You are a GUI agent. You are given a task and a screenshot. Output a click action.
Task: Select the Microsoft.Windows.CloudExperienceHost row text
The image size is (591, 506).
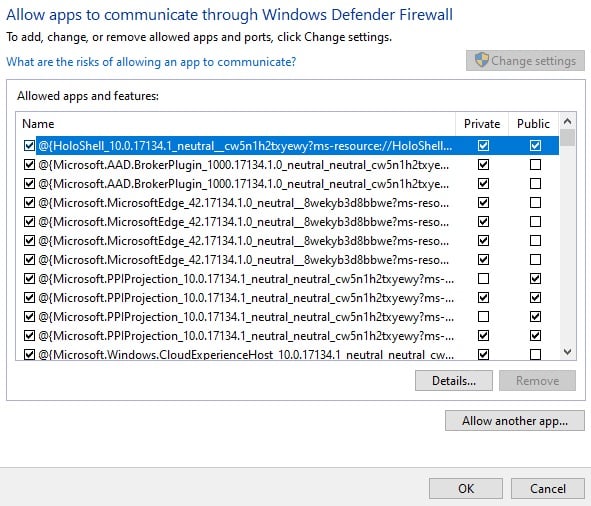[246, 354]
